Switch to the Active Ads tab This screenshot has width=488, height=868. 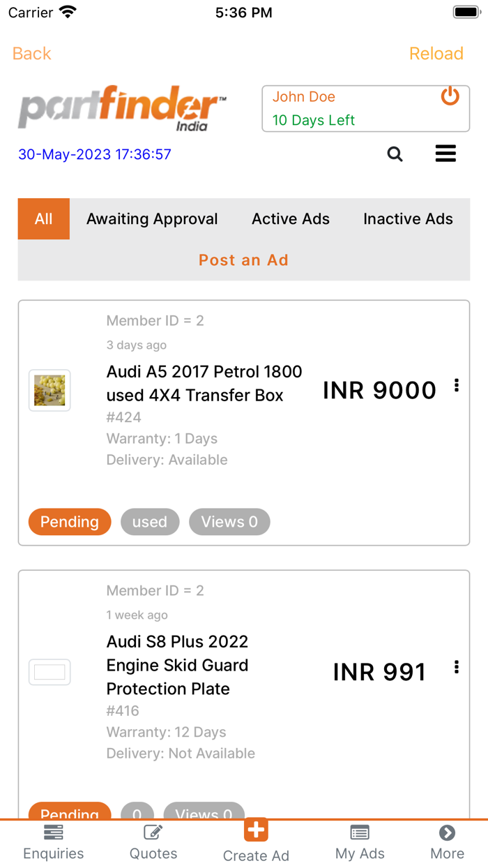290,218
